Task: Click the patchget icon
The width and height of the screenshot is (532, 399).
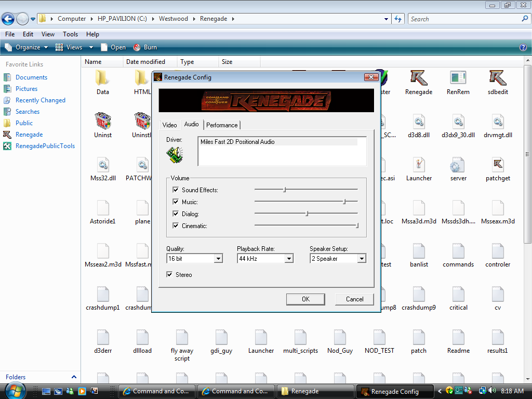Action: tap(498, 165)
